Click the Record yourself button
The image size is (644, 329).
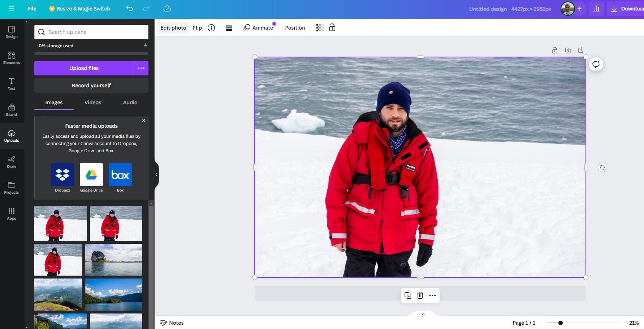pos(91,85)
